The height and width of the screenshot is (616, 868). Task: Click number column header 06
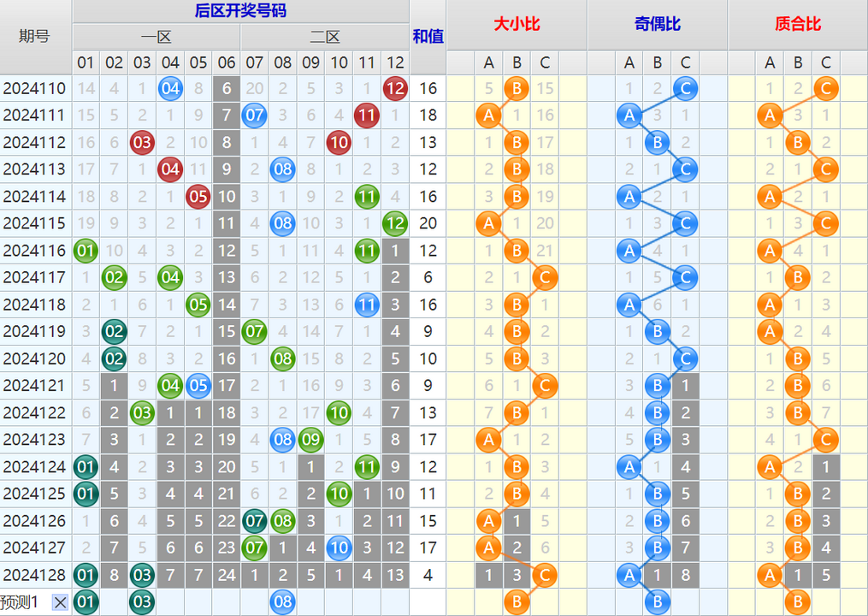(x=227, y=62)
